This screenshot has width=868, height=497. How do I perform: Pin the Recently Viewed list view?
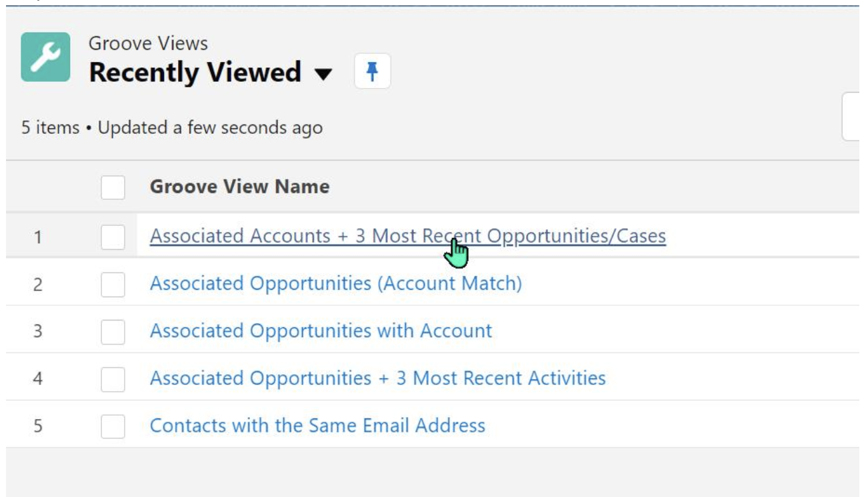point(373,71)
